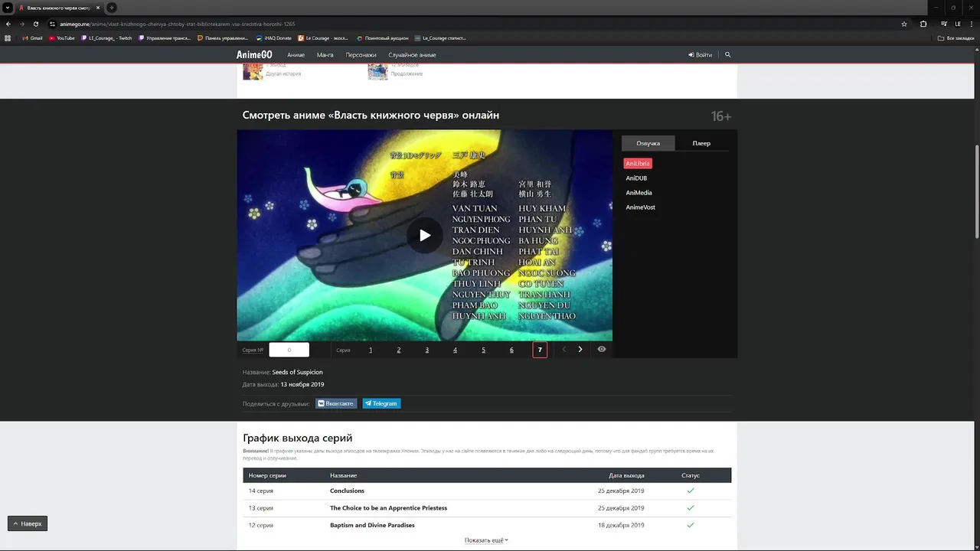Toggle the eye watched icon under player
The width and height of the screenshot is (980, 551).
click(602, 350)
